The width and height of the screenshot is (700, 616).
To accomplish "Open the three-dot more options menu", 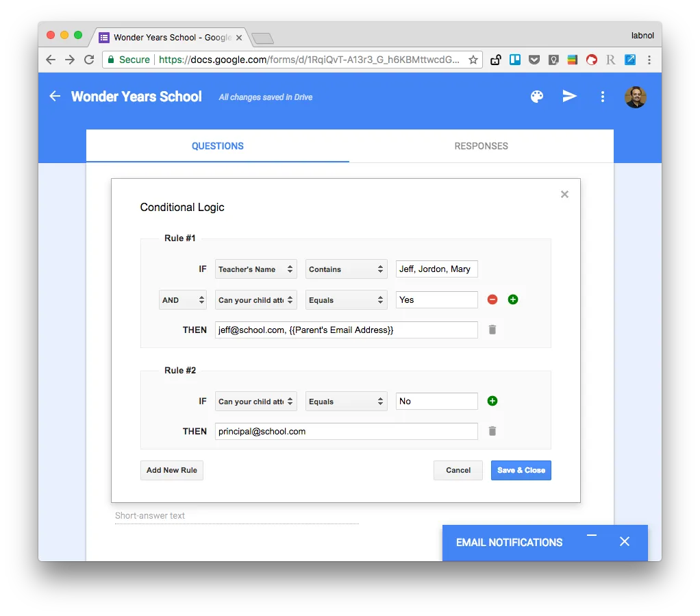I will click(602, 96).
